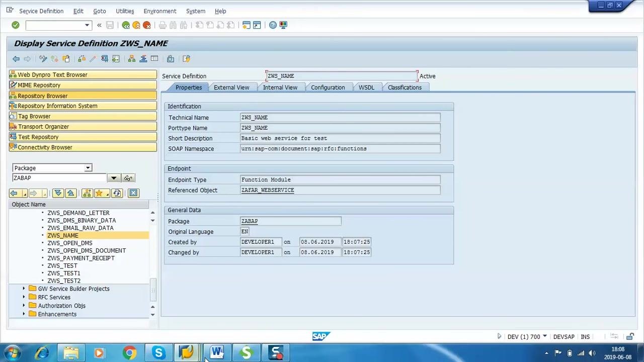Open the Classifications tab
Viewport: 644px width, 362px height.
coord(405,87)
